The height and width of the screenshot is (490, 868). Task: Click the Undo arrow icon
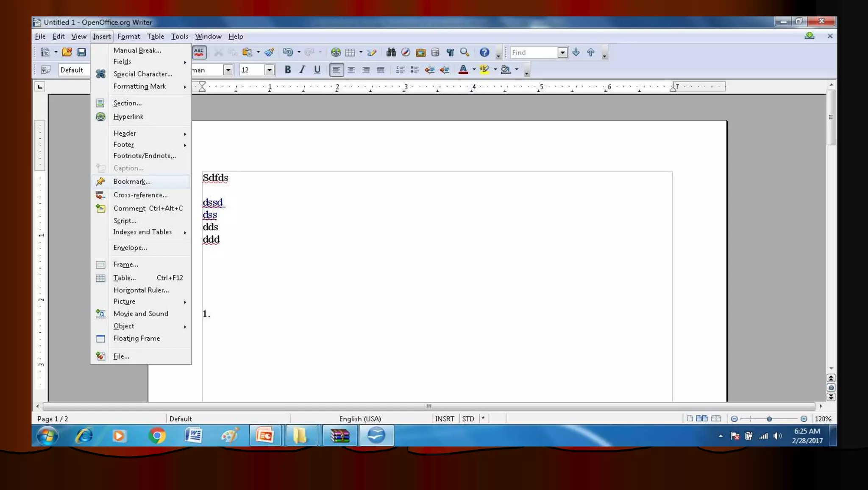click(288, 52)
